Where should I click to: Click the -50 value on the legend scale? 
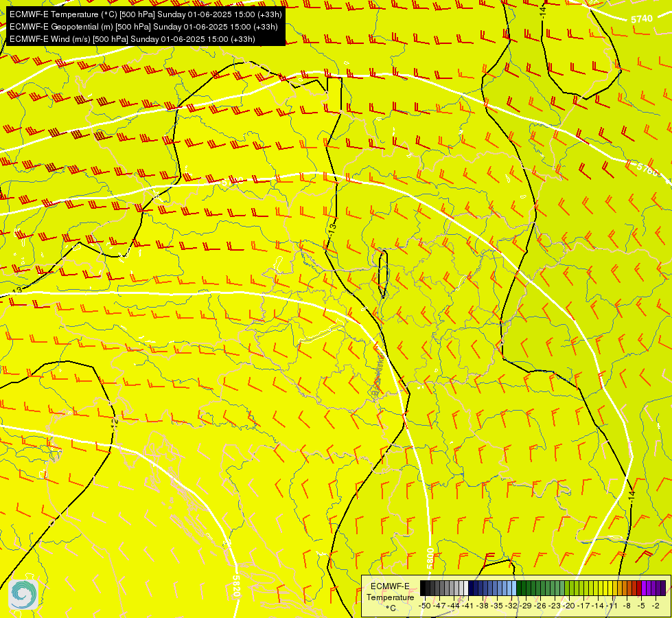click(x=425, y=606)
